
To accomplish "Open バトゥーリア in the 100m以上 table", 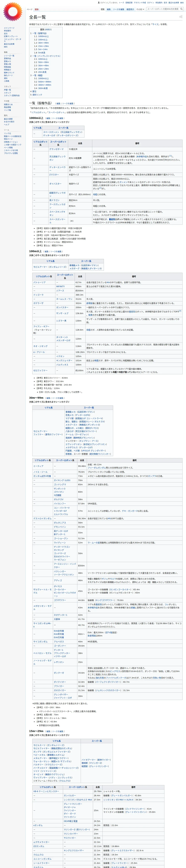I will click(x=40, y=282).
